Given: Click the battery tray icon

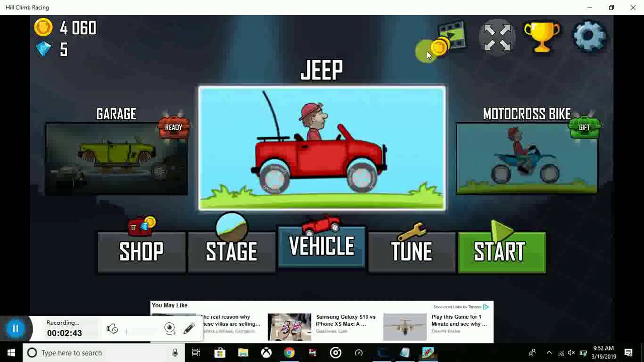Looking at the screenshot, I should click(583, 353).
